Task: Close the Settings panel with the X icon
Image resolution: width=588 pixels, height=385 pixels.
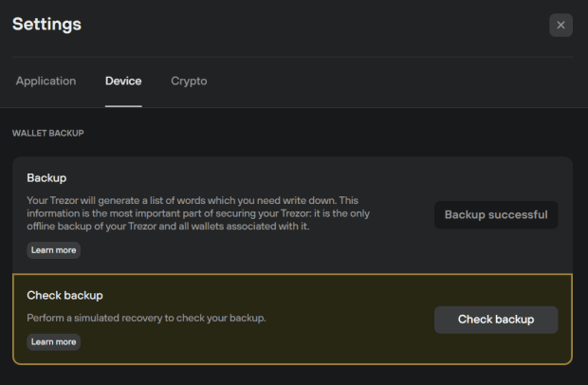Action: pos(560,26)
